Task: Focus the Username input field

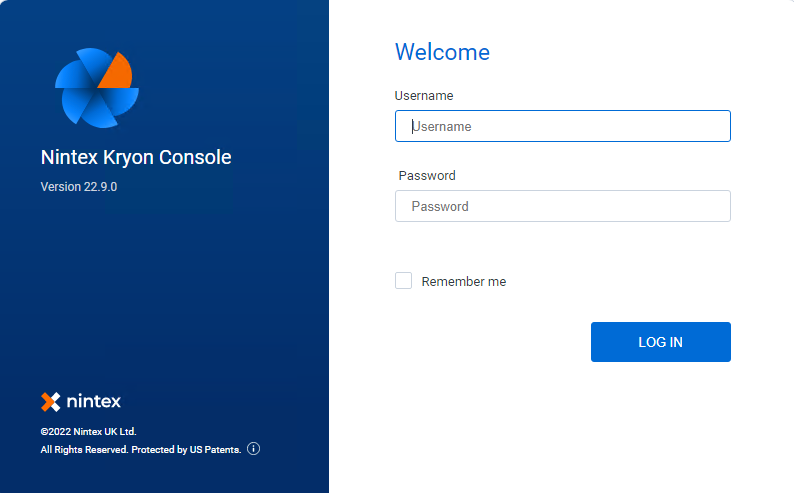Action: 562,126
